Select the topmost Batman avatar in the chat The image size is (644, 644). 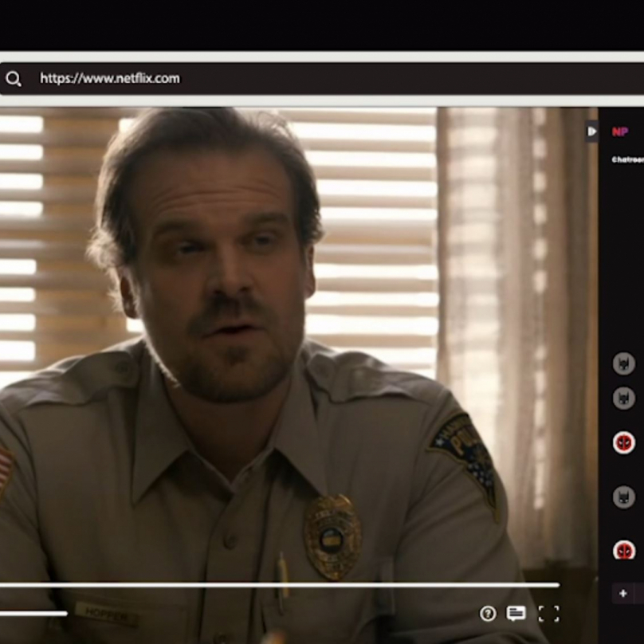[x=624, y=363]
